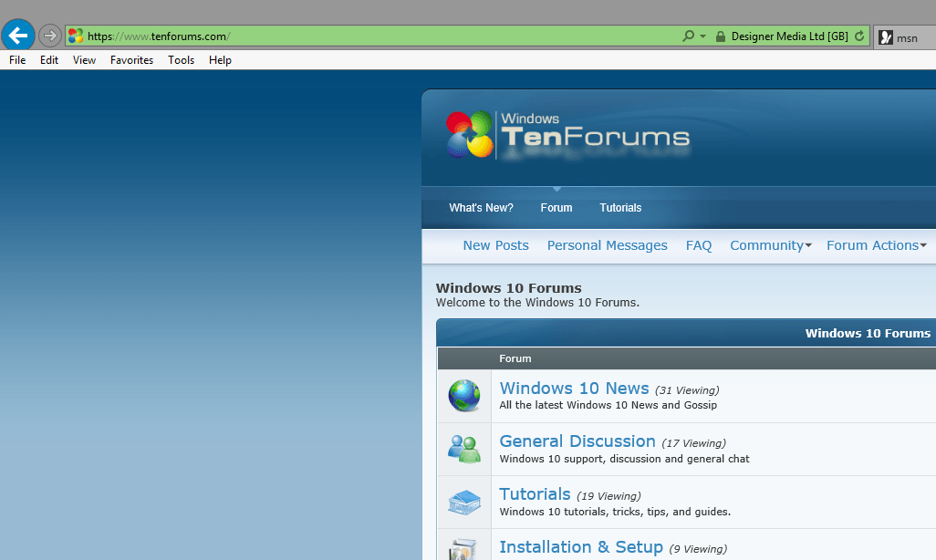Click the blue building icon beside Tutorials forum

coord(463,503)
